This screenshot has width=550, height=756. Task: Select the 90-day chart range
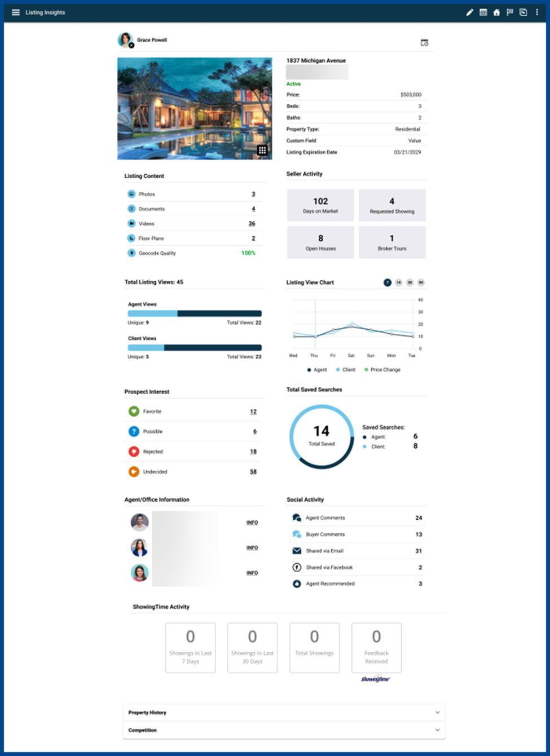(x=421, y=282)
